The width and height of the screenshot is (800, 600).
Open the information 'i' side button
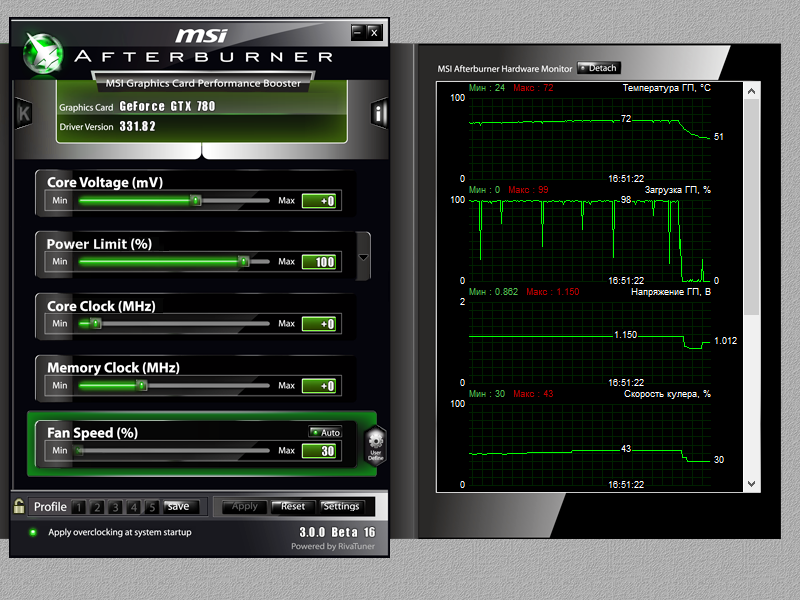point(379,113)
